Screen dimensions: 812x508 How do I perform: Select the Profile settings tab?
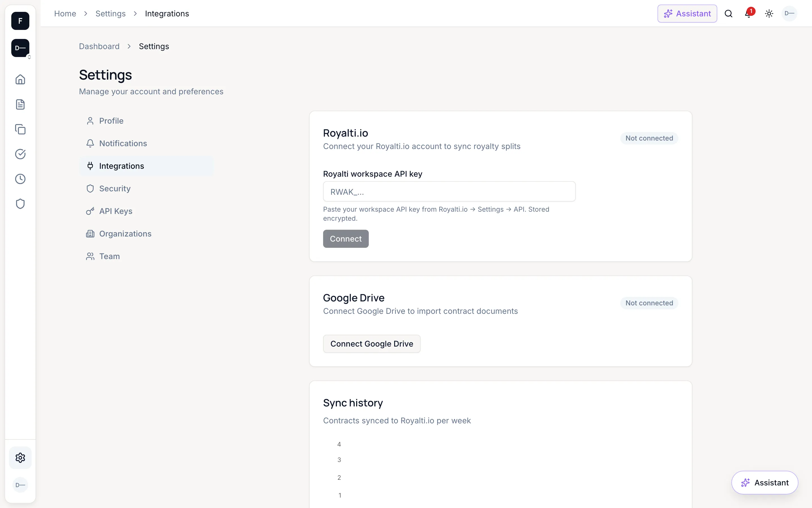(146, 121)
